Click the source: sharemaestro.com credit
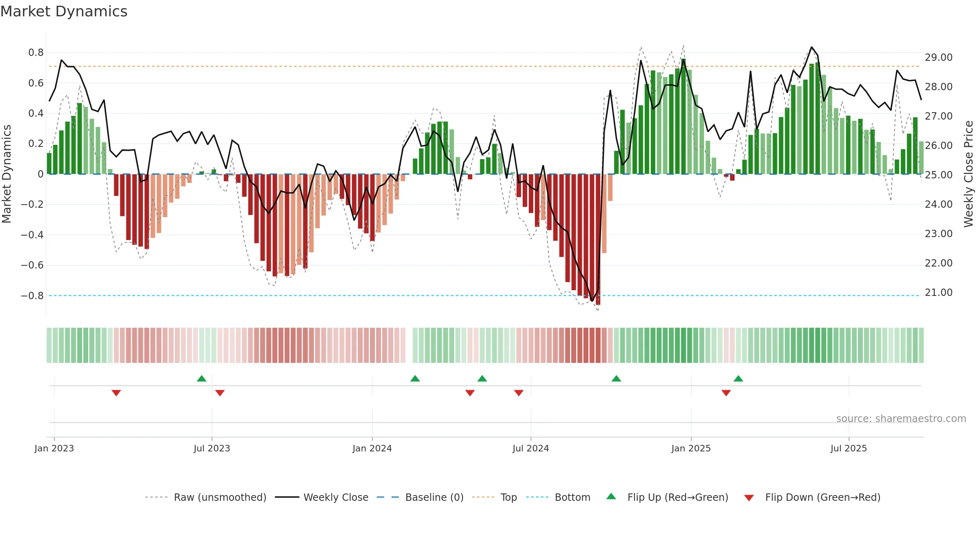This screenshot has height=551, width=980. 901,419
